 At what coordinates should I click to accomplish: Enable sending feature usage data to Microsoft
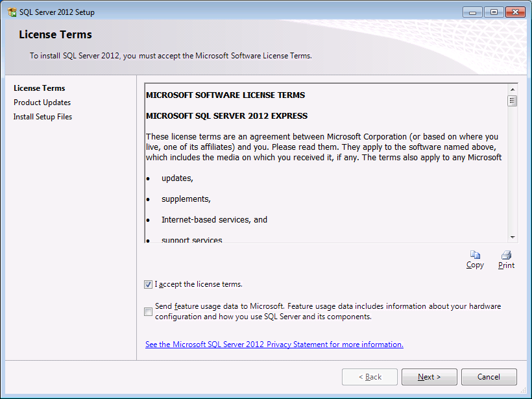149,311
